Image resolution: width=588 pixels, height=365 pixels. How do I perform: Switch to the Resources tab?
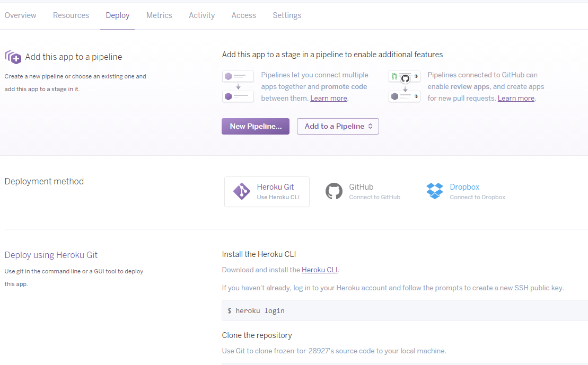coord(71,15)
